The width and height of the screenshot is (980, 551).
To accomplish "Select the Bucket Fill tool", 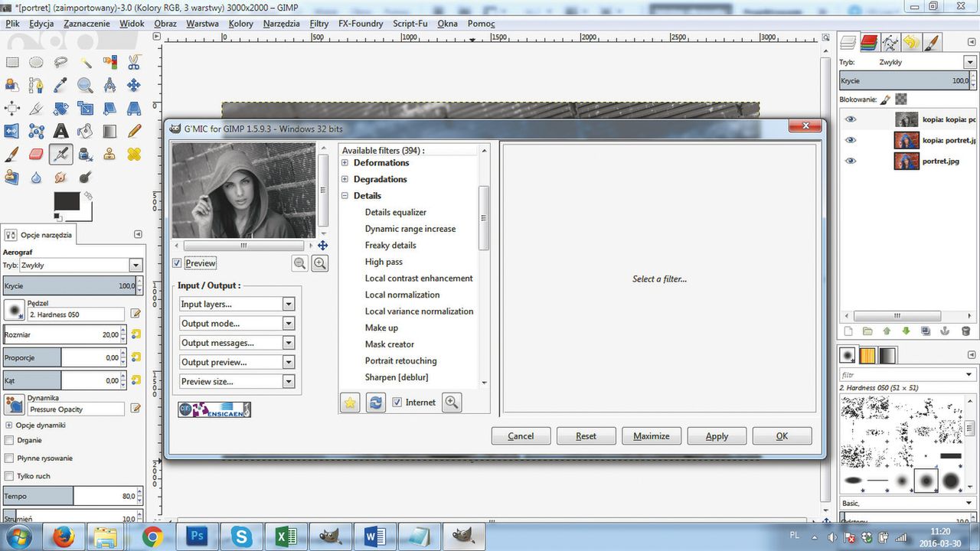I will coord(85,132).
